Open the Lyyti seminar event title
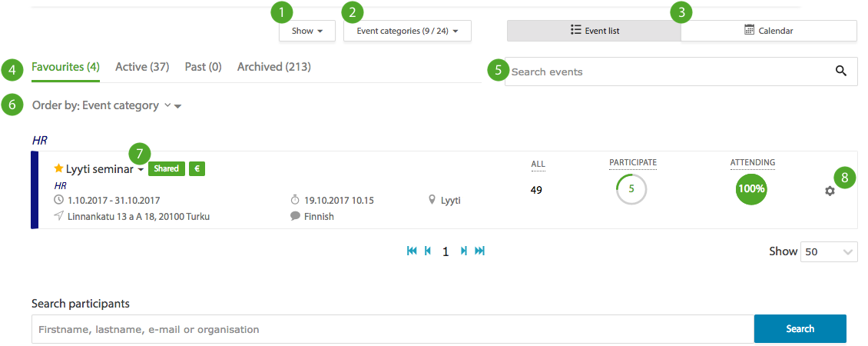The height and width of the screenshot is (346, 868). (99, 169)
